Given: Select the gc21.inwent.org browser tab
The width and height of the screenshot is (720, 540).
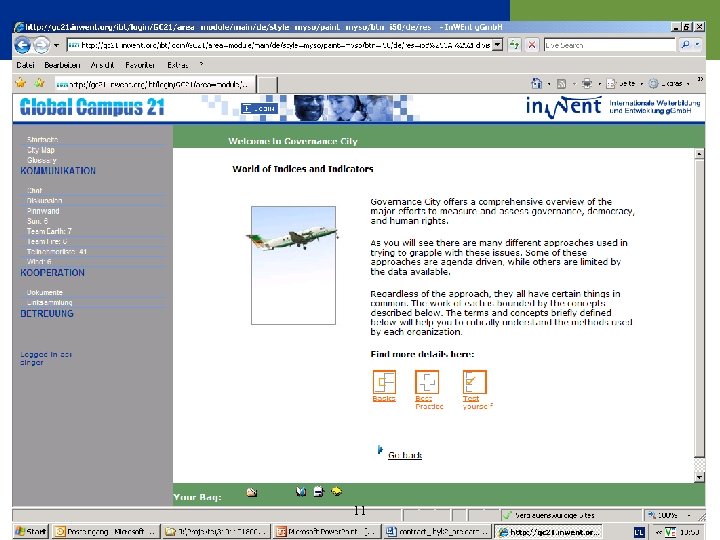Looking at the screenshot, I should click(154, 84).
